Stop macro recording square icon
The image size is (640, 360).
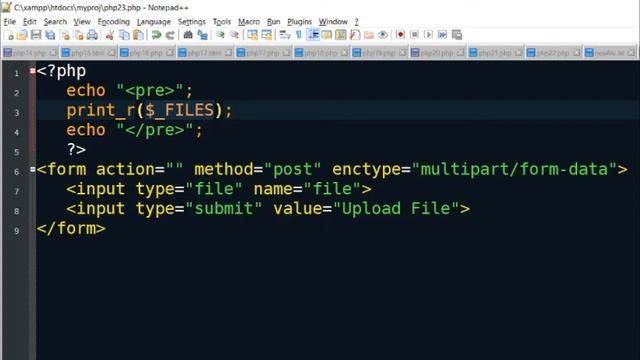pyautogui.click(x=414, y=35)
